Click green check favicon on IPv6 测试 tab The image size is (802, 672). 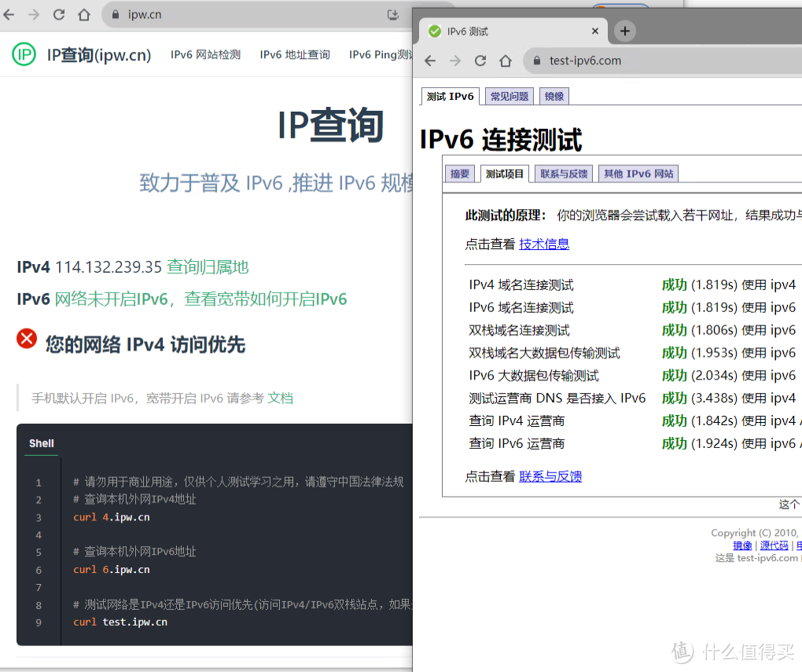(435, 31)
